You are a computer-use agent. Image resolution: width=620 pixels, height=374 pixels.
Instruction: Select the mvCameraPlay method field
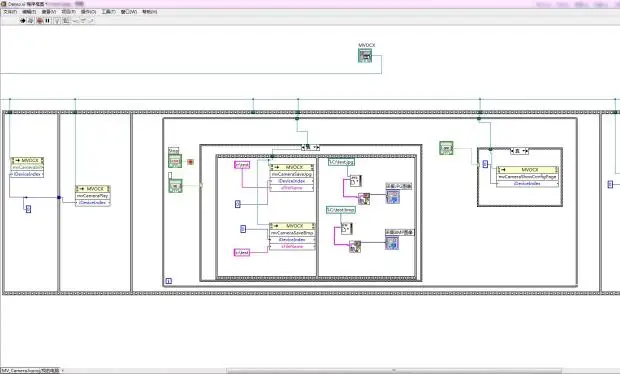tap(93, 196)
